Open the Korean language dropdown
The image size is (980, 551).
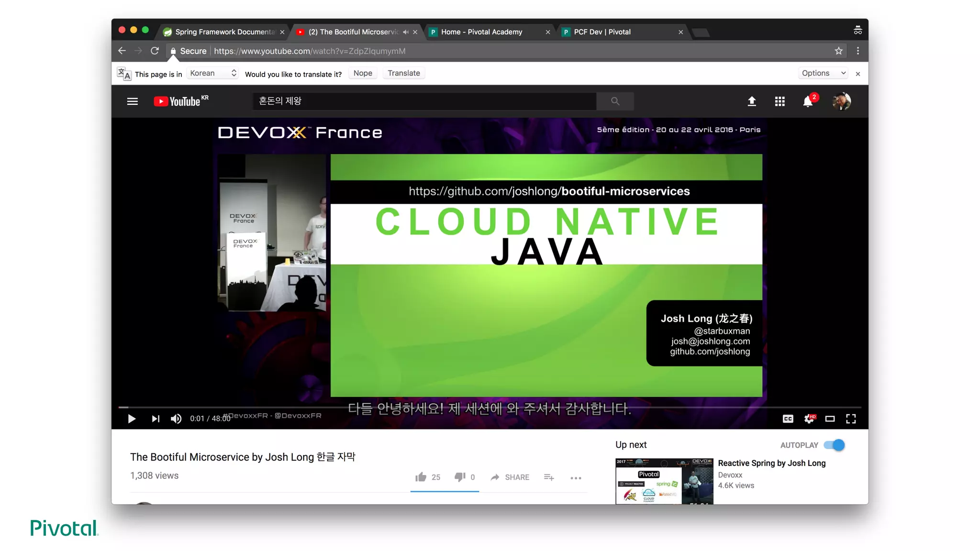pos(213,73)
